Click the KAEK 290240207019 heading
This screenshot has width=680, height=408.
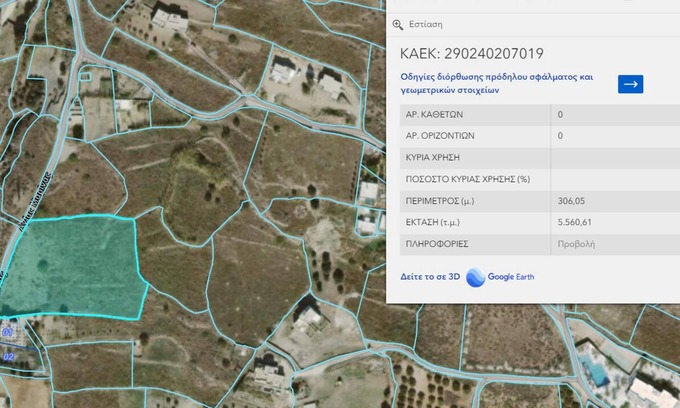[x=471, y=53]
